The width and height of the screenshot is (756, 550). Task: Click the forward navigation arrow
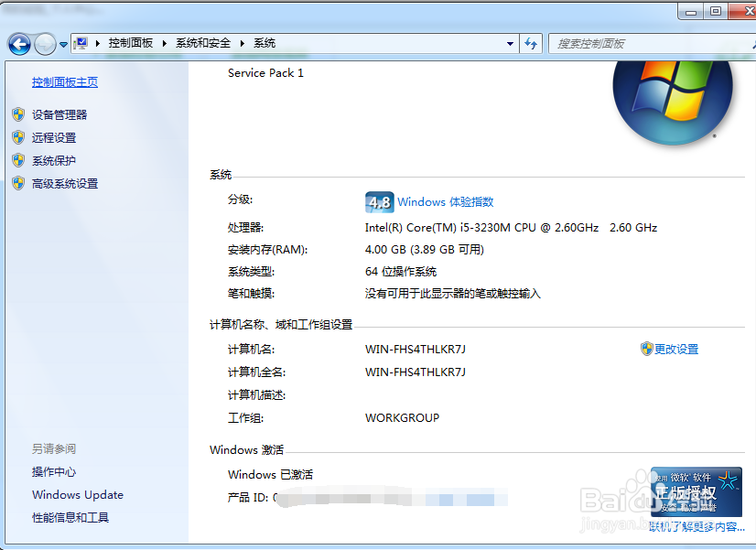pyautogui.click(x=43, y=43)
